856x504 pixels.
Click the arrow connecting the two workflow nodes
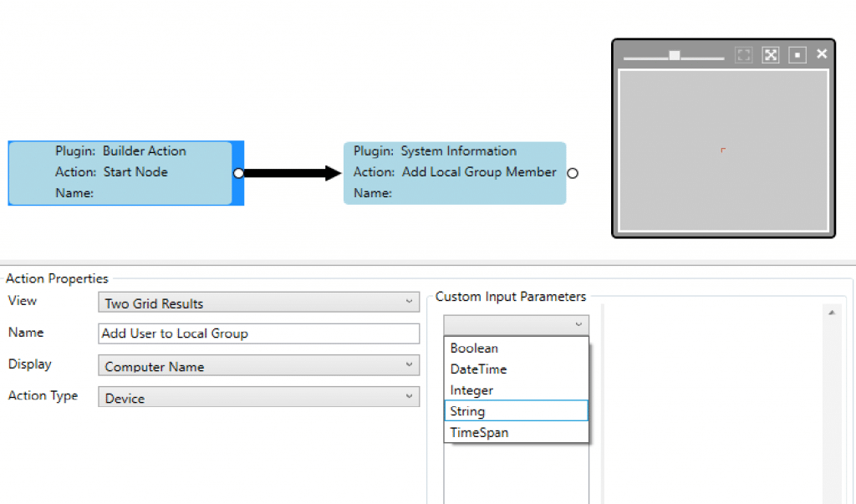[293, 173]
